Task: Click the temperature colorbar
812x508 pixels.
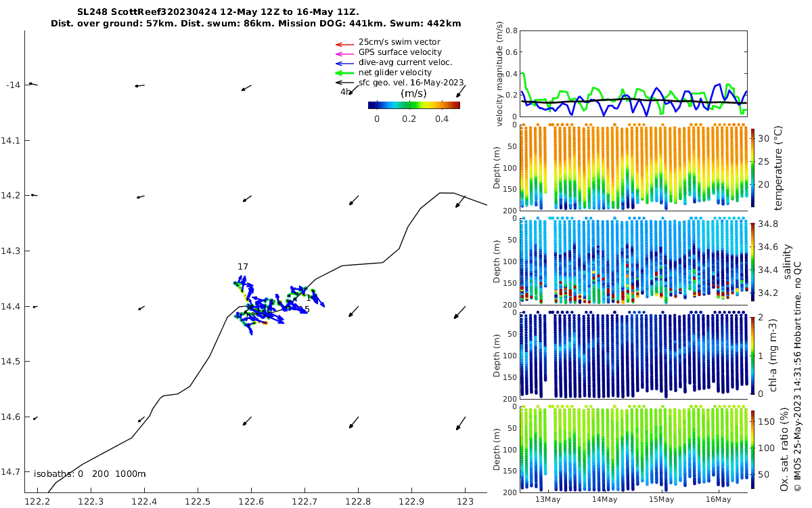Action: [753, 167]
